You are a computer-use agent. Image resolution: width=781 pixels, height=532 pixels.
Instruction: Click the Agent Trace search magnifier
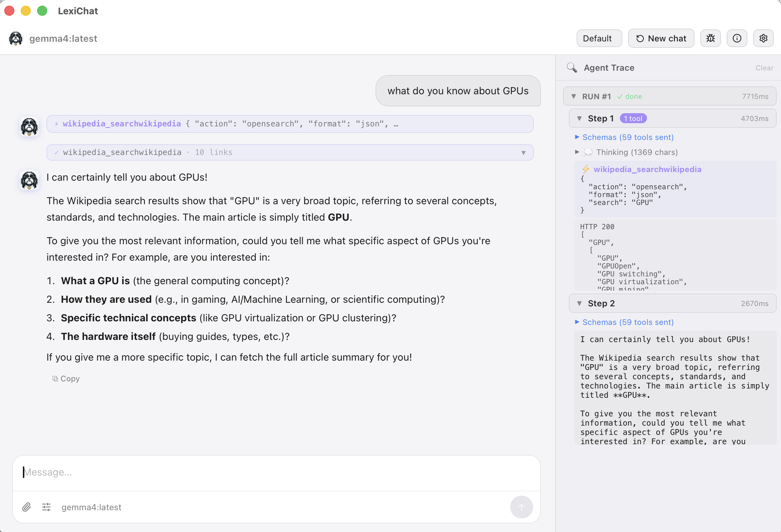pyautogui.click(x=572, y=67)
